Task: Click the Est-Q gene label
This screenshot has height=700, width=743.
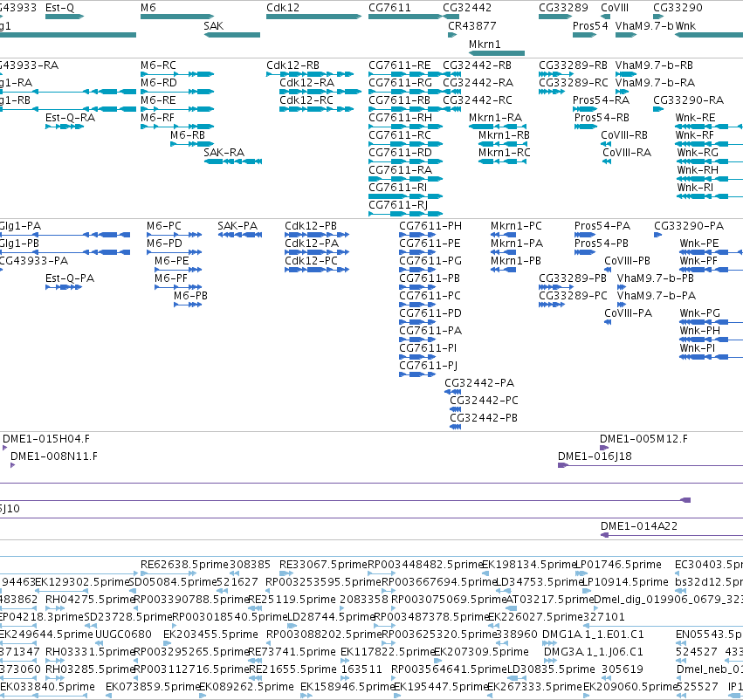Action: [x=59, y=8]
